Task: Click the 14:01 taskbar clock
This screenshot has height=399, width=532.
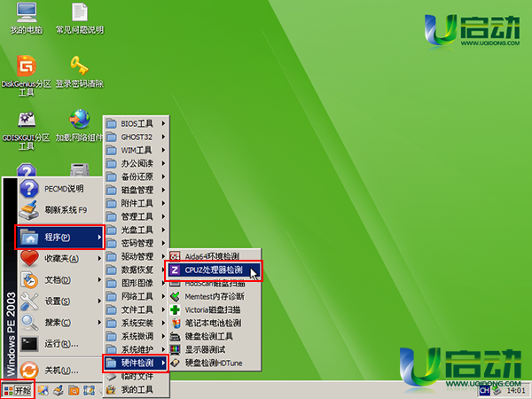Action: tap(516, 391)
